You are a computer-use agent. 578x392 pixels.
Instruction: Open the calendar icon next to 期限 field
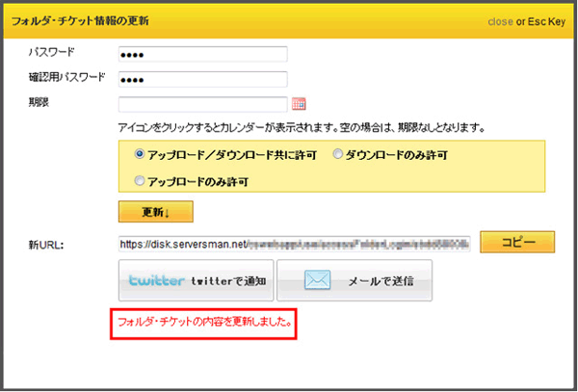click(299, 104)
